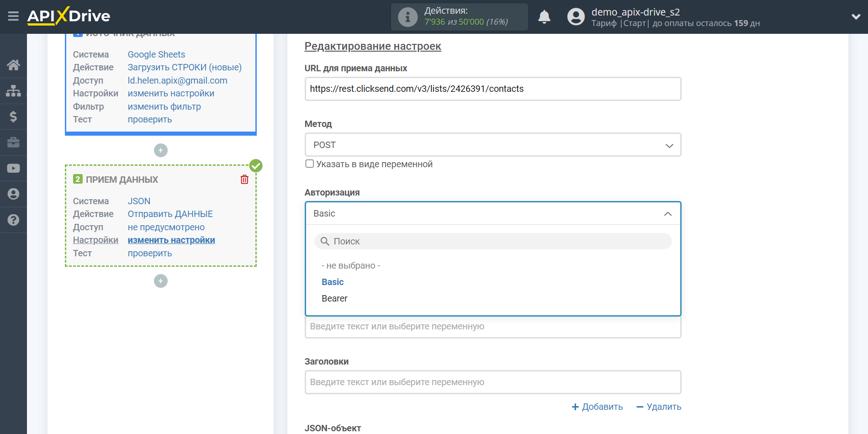The image size is (868, 434).
Task: Open briefcase icon in sidebar
Action: click(x=13, y=143)
